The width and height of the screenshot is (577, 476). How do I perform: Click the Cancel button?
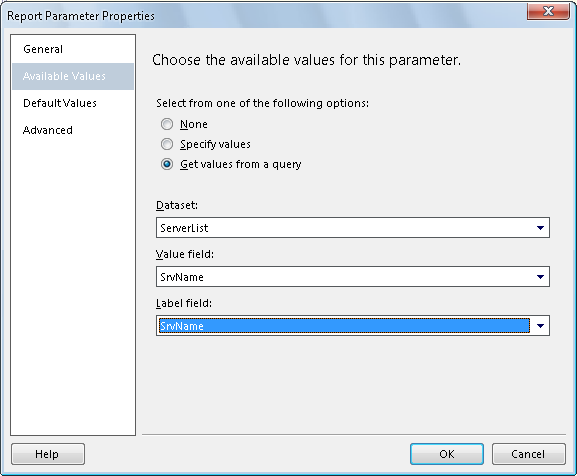(x=528, y=454)
